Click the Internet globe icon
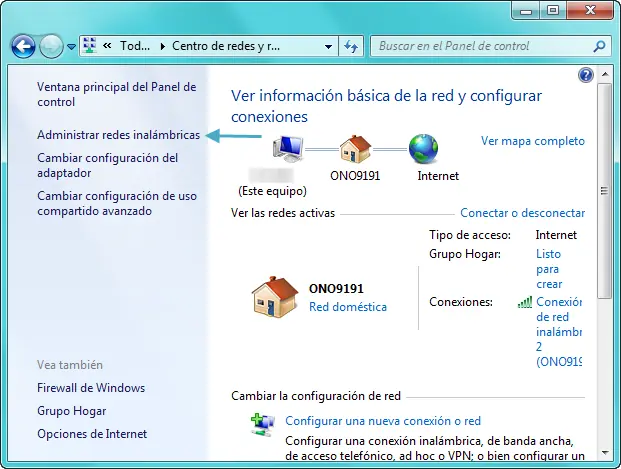621x469 pixels. (x=423, y=149)
